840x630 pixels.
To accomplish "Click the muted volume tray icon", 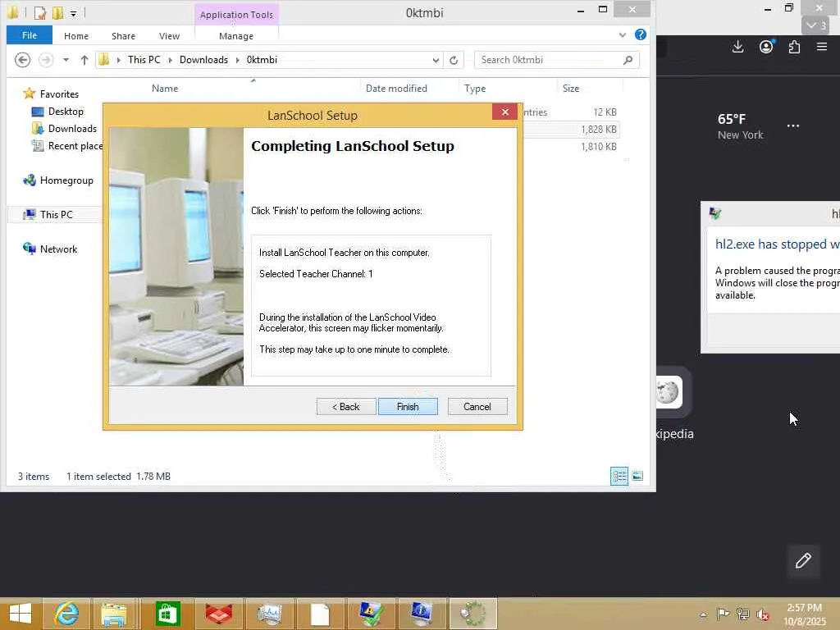I will [762, 614].
